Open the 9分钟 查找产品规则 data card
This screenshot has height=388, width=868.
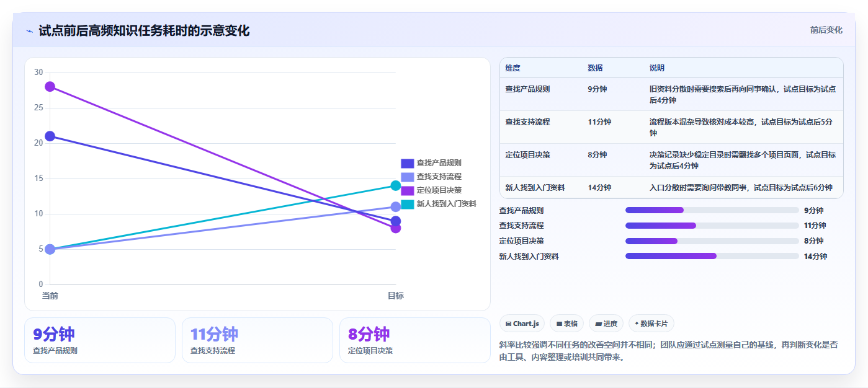tap(100, 340)
